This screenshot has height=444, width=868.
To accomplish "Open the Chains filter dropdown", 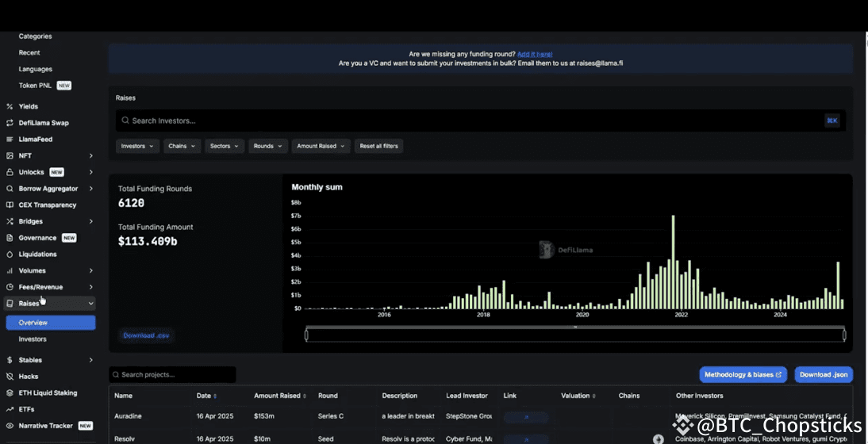I will pos(182,146).
